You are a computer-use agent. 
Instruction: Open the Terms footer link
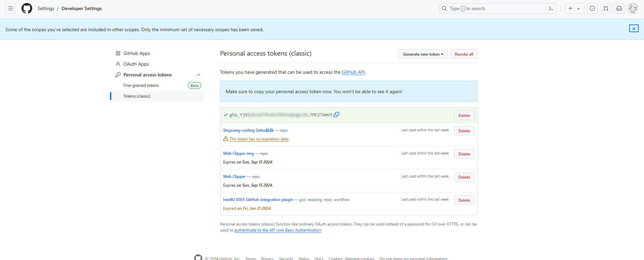[251, 259]
